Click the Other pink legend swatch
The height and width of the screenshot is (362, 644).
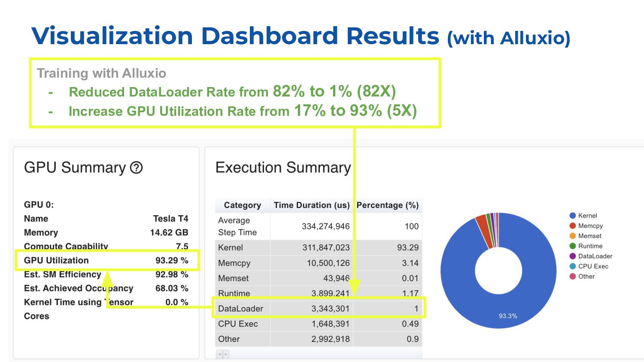(572, 277)
